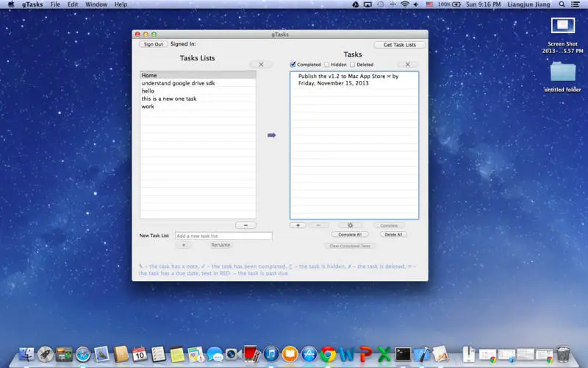Select the Home task list
Viewport: 588px width, 368px height.
click(198, 75)
